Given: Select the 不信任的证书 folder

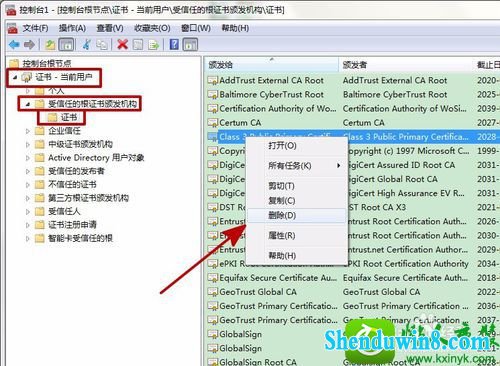Looking at the screenshot, I should pos(72,185).
